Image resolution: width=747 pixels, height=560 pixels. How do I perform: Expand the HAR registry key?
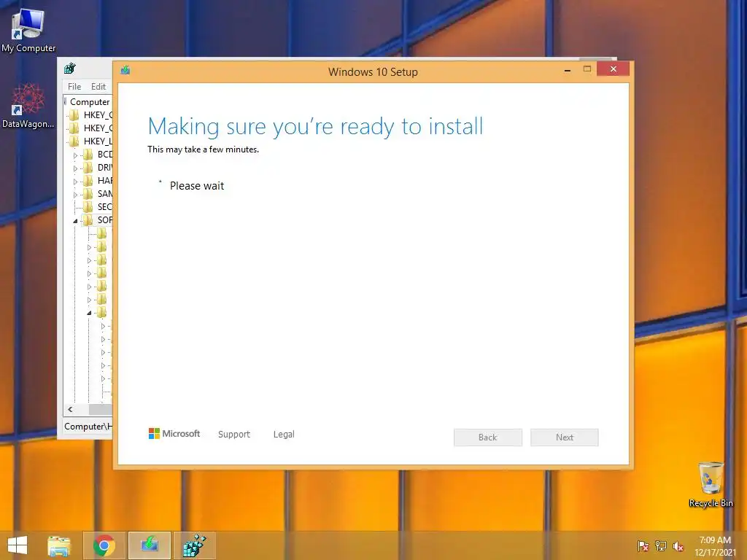point(75,182)
